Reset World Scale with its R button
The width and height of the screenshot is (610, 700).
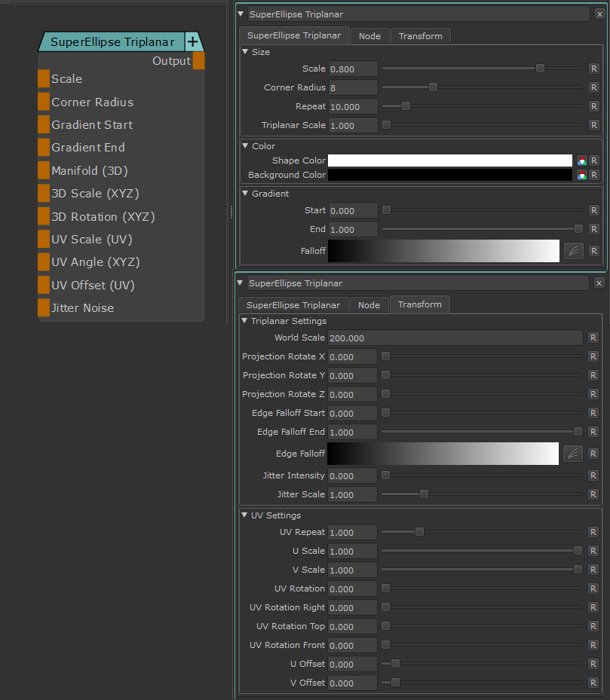click(594, 338)
